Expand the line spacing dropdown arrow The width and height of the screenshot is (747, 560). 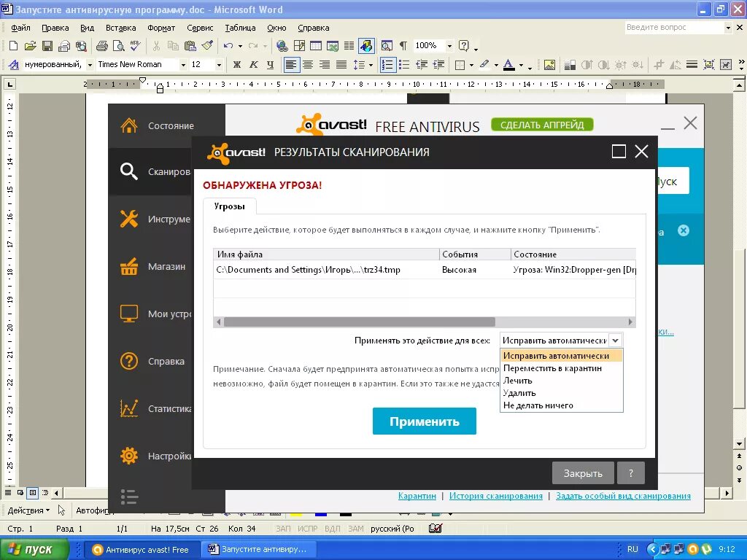point(371,65)
